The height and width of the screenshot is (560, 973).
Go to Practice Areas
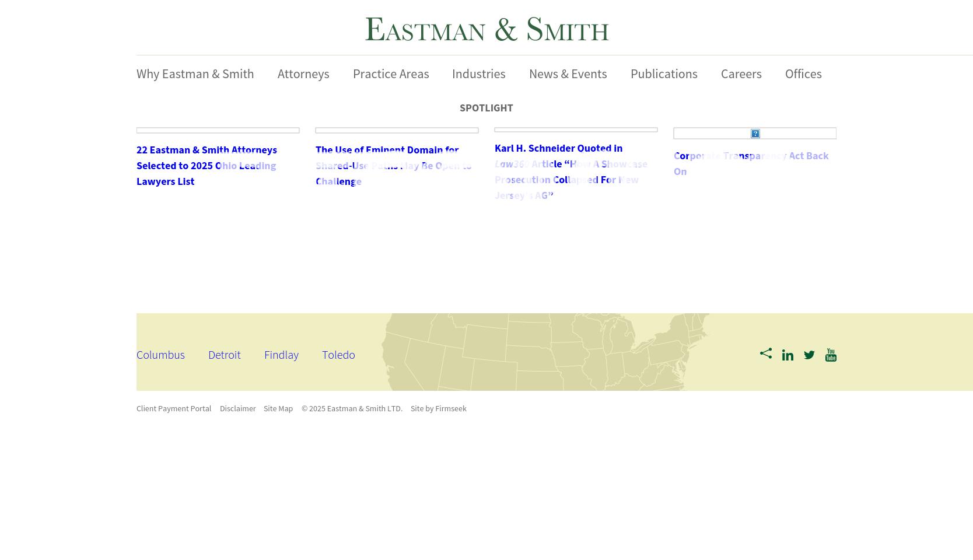pos(391,74)
